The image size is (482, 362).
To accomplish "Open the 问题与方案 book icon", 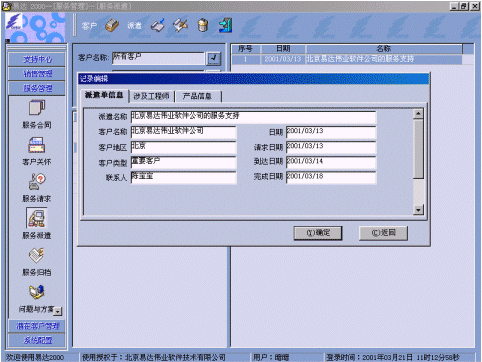I will click(x=37, y=292).
